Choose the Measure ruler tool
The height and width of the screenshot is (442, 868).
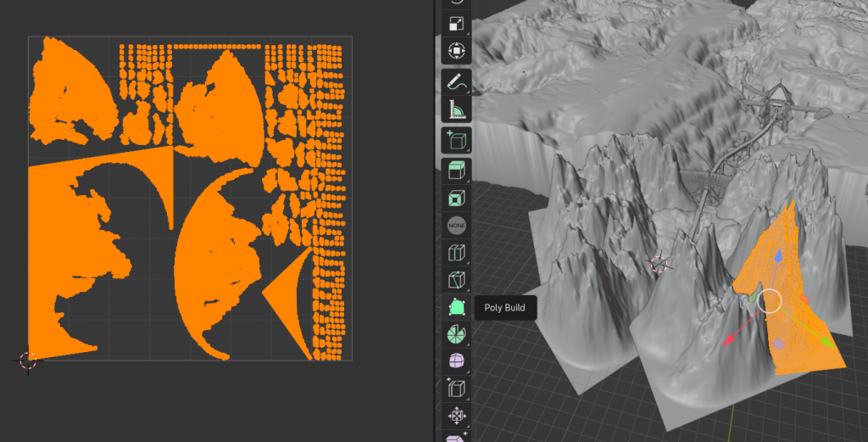(x=456, y=109)
